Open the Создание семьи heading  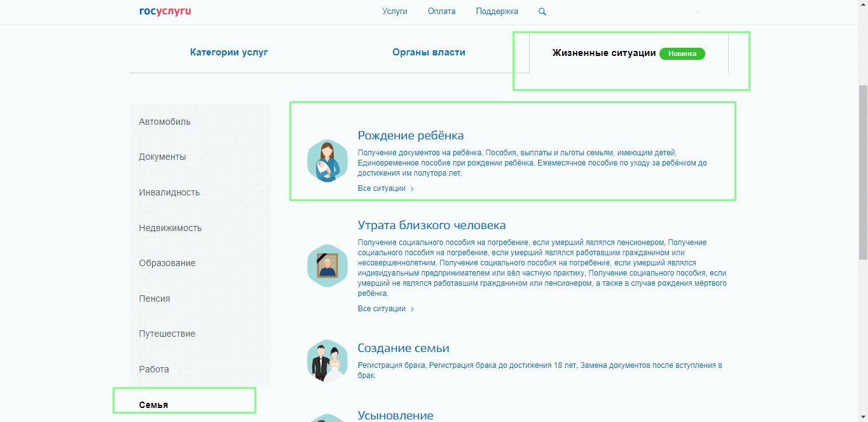point(404,348)
